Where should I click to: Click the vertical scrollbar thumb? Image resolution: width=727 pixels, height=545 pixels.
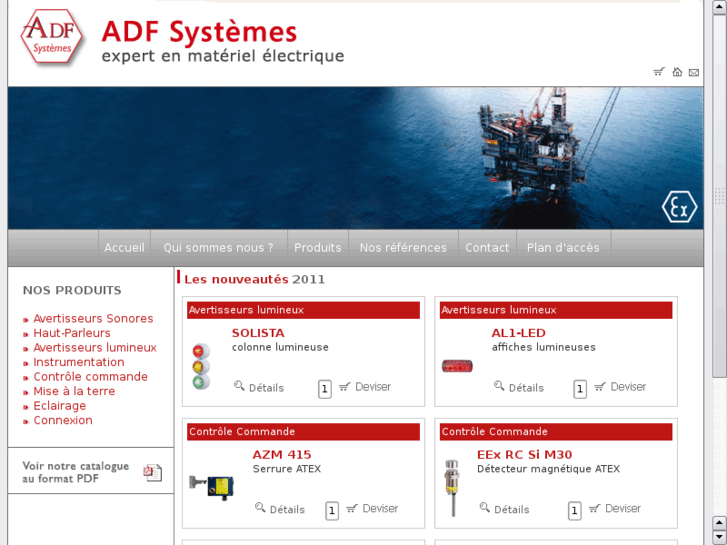(719, 196)
